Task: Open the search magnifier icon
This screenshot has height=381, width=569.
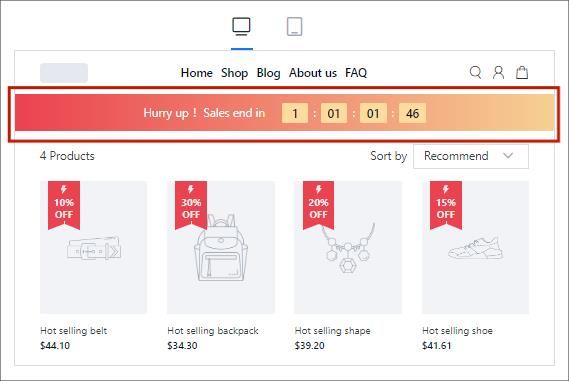Action: point(475,73)
